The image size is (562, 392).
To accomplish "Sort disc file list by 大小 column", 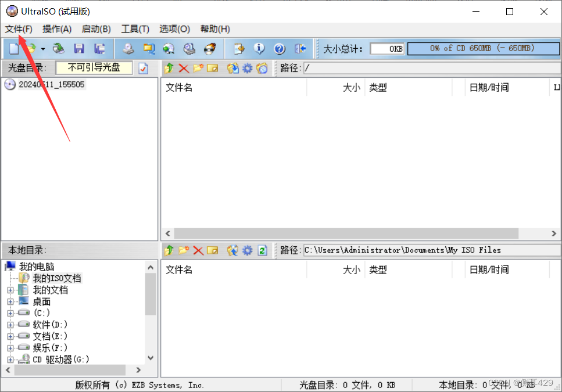I will coord(336,87).
